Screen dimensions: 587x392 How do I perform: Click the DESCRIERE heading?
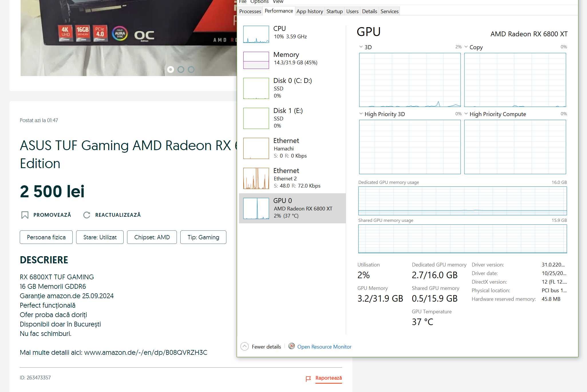pyautogui.click(x=44, y=260)
